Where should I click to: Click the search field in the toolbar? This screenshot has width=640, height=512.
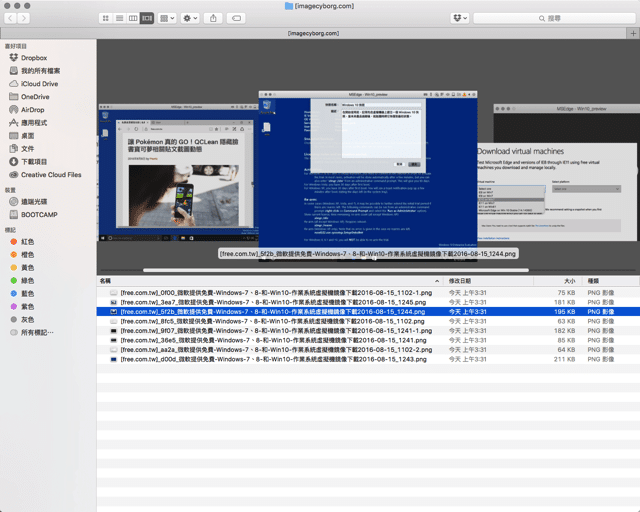pos(554,18)
